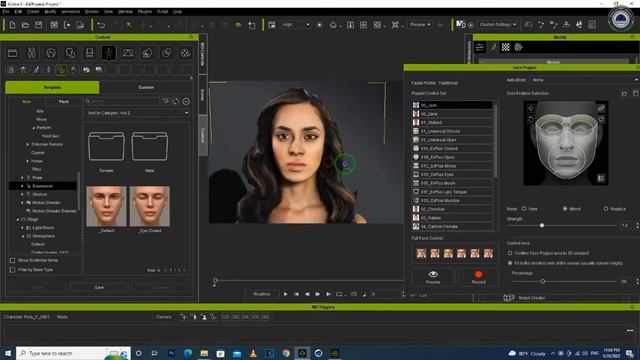Screen dimensions: 640x360
Task: Open the Preview dropdown in top toolbar
Action: tap(420, 25)
